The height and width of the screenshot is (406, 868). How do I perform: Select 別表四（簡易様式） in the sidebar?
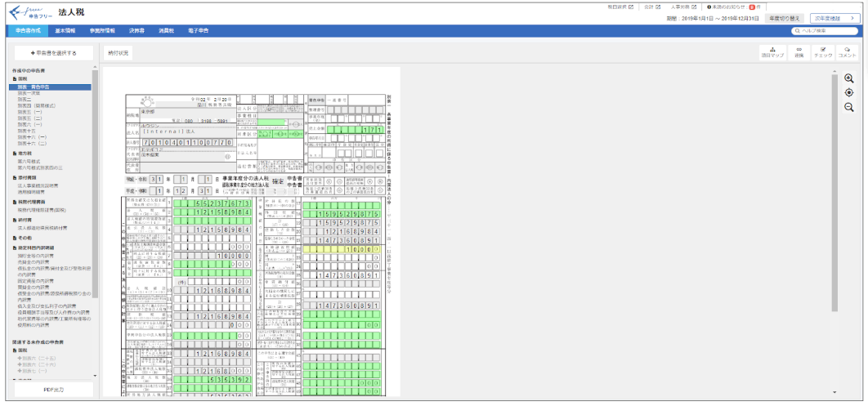(x=37, y=105)
